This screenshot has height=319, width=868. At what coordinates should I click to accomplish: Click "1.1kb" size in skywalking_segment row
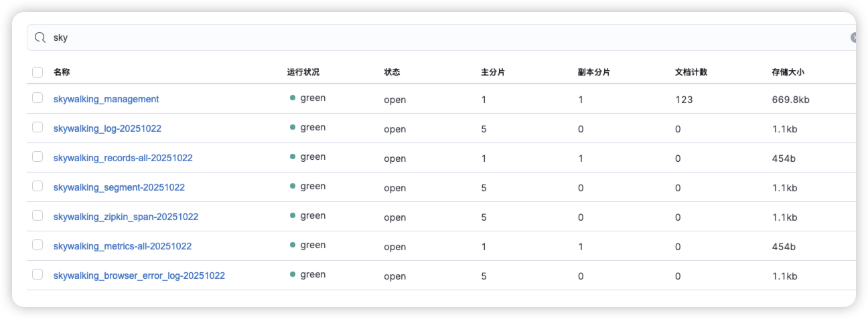(x=785, y=188)
